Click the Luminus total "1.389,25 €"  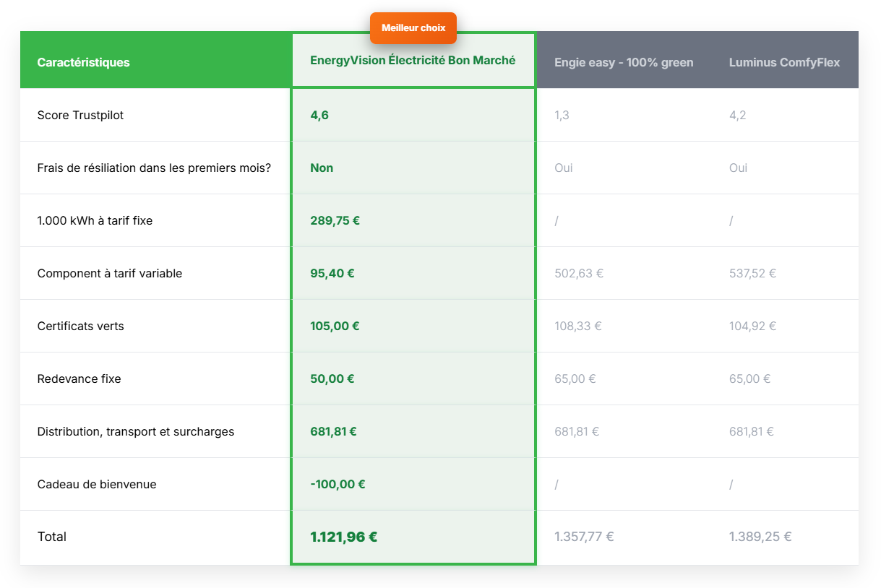pos(760,537)
